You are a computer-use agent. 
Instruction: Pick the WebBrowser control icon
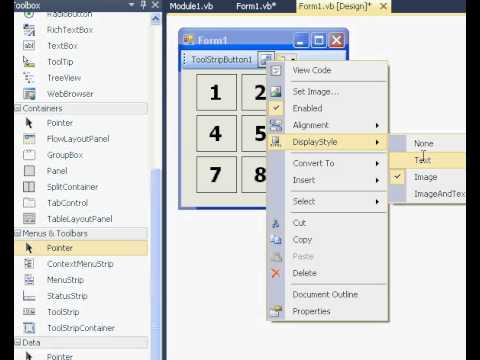[29, 94]
